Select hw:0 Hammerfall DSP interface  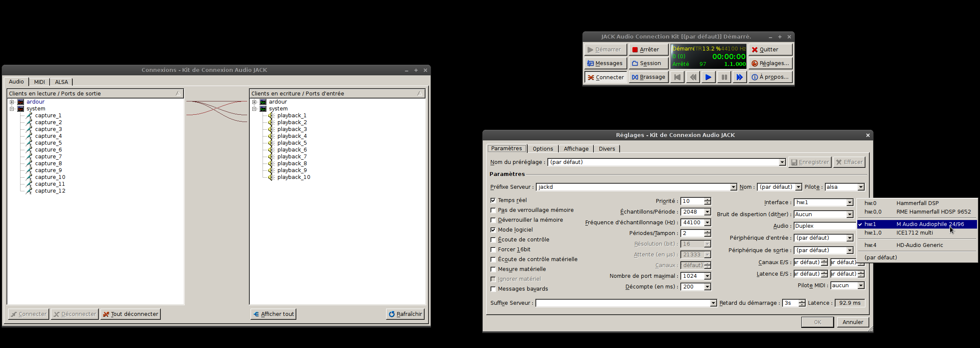coord(917,203)
